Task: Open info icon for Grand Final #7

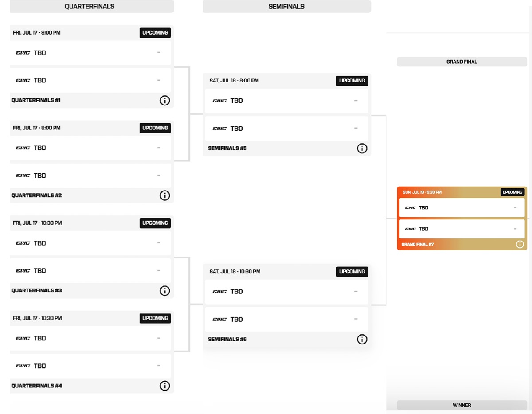Action: pyautogui.click(x=520, y=244)
